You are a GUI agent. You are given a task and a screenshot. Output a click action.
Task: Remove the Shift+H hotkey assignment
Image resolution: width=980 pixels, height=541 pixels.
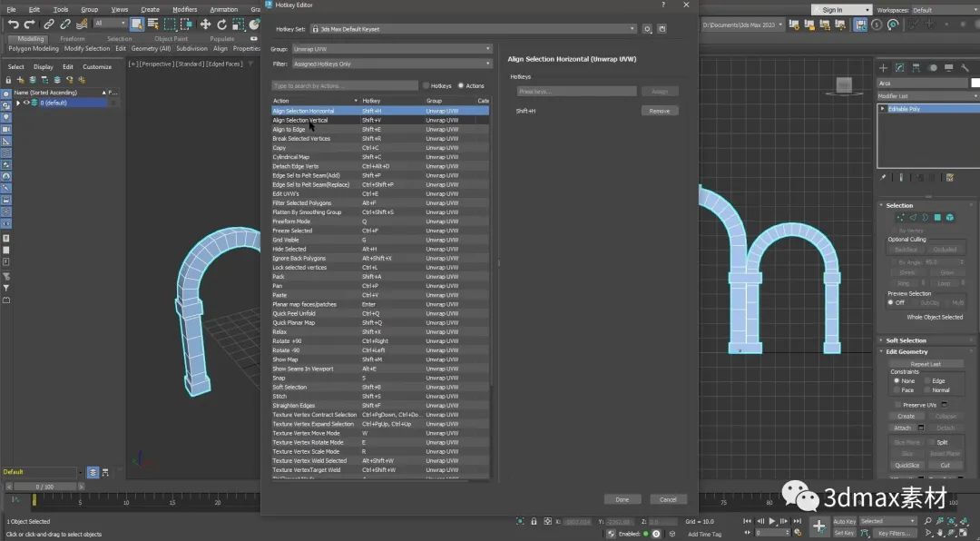tap(660, 111)
